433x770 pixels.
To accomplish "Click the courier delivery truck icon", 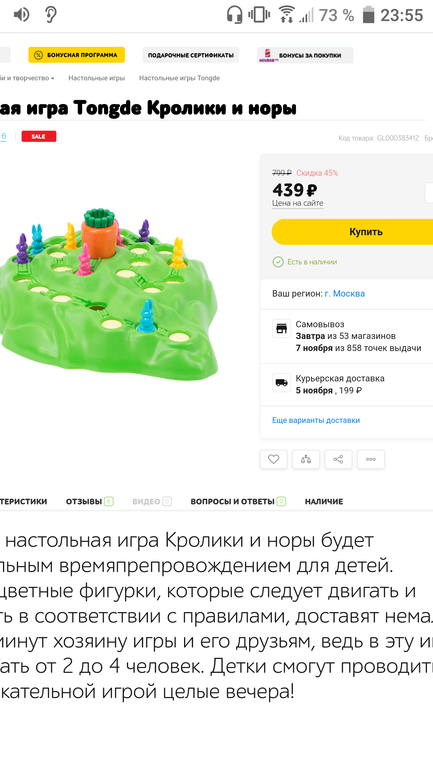I will pyautogui.click(x=281, y=383).
